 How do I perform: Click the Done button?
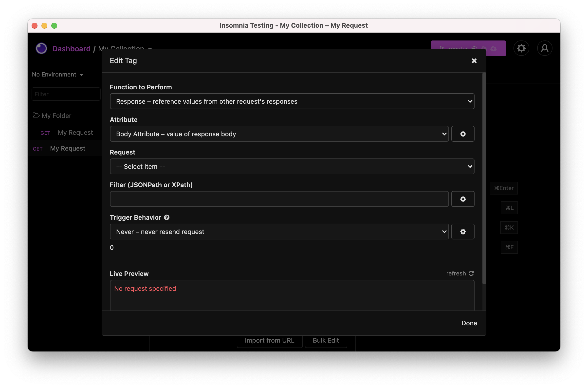click(x=469, y=323)
